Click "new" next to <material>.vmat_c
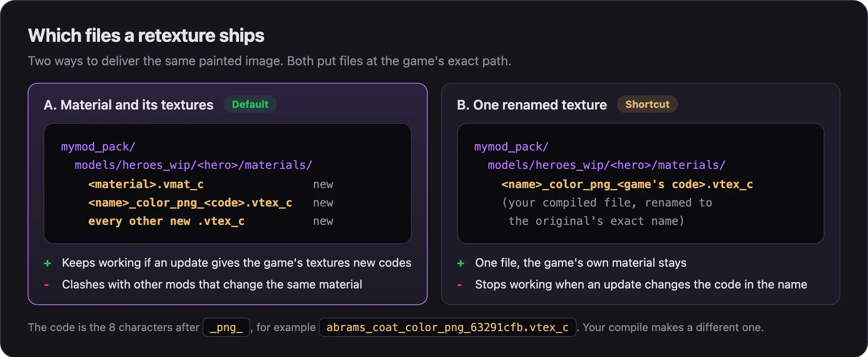 pos(323,184)
